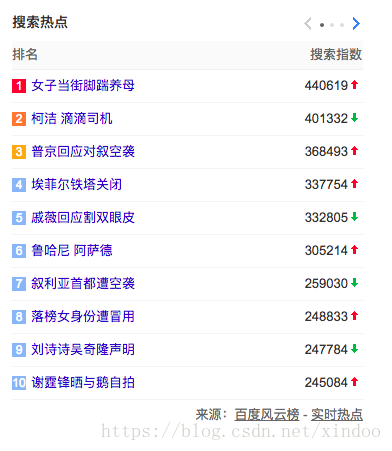This screenshot has height=451, width=392.
Task: Open the link 埃菲尔铁塔关闭
Action: (x=77, y=185)
